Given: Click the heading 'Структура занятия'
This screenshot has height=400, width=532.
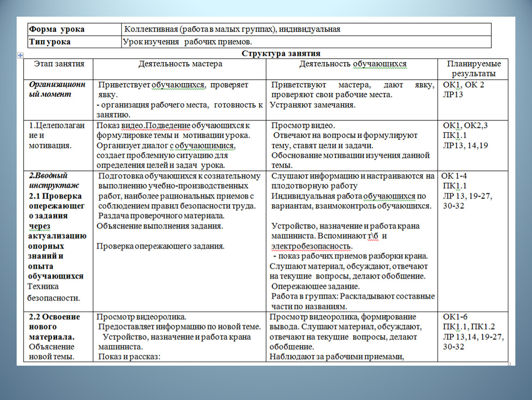Looking at the screenshot, I should [281, 53].
